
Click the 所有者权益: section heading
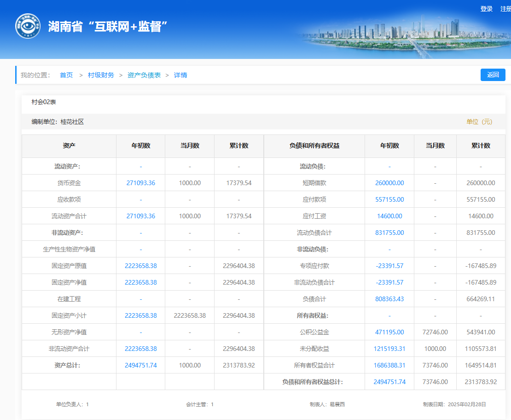(x=313, y=315)
